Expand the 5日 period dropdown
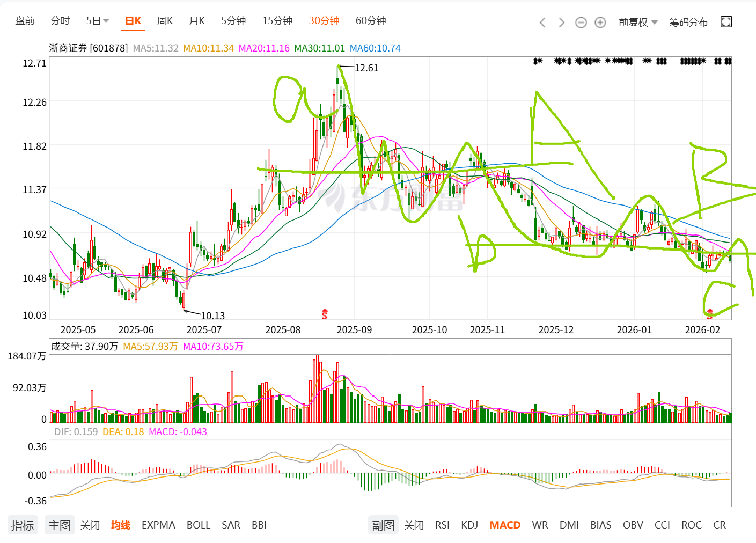Screen dimensions: 756x543 point(97,21)
